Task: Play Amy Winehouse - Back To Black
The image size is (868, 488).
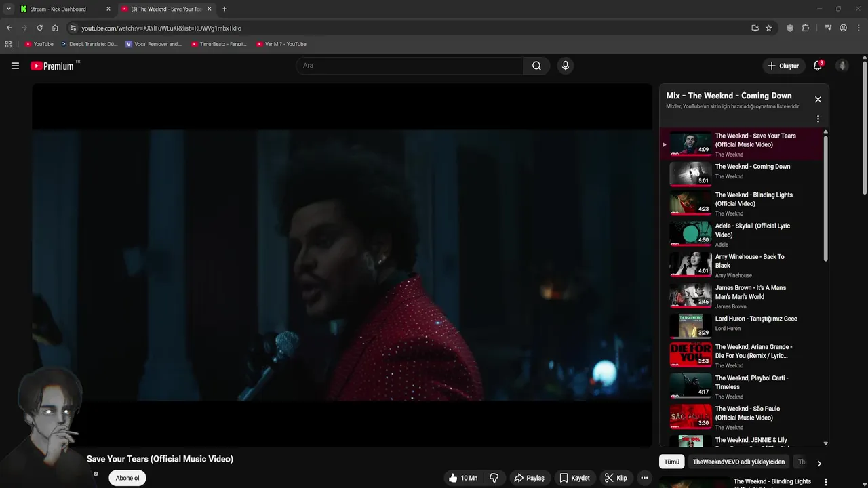Action: (741, 266)
